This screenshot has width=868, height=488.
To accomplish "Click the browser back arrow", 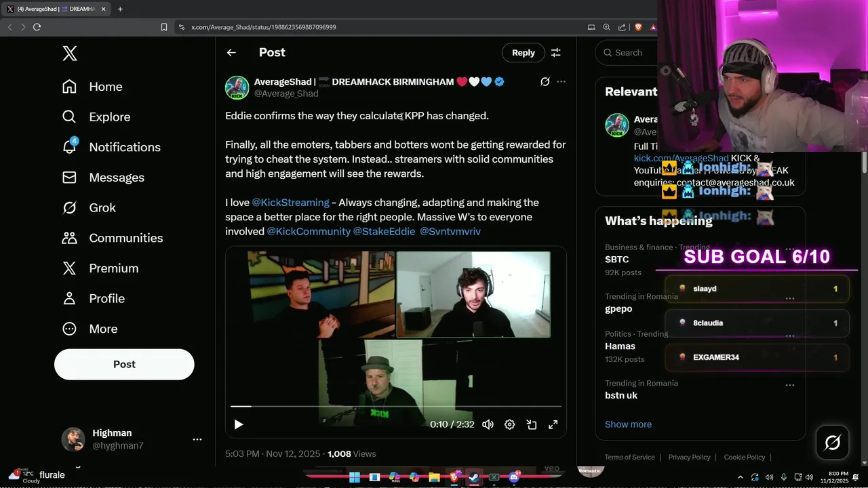I will point(9,27).
